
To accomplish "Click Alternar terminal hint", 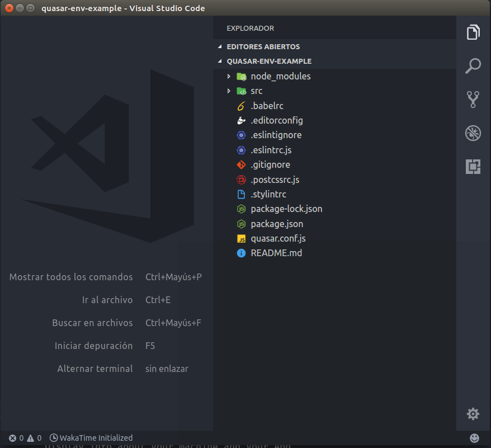I will point(95,369).
